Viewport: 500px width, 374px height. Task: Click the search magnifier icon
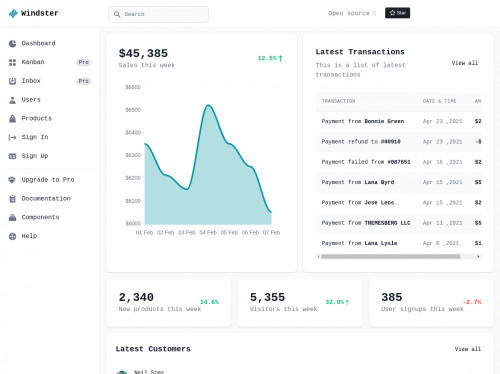tap(117, 14)
